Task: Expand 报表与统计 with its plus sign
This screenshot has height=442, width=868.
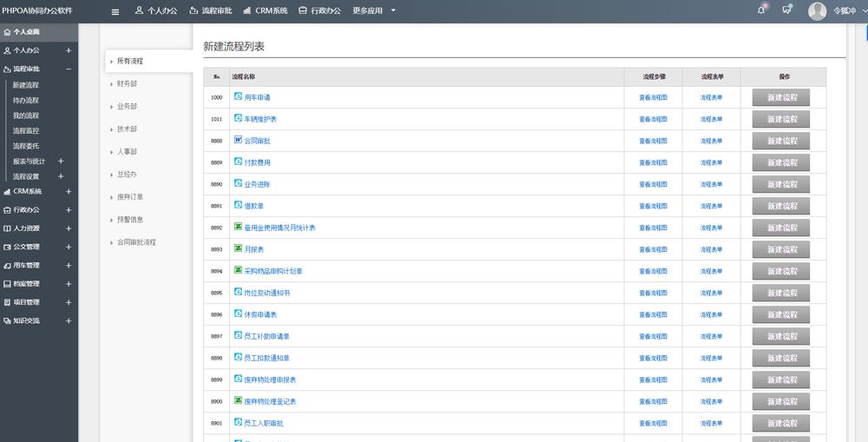Action: [x=61, y=162]
